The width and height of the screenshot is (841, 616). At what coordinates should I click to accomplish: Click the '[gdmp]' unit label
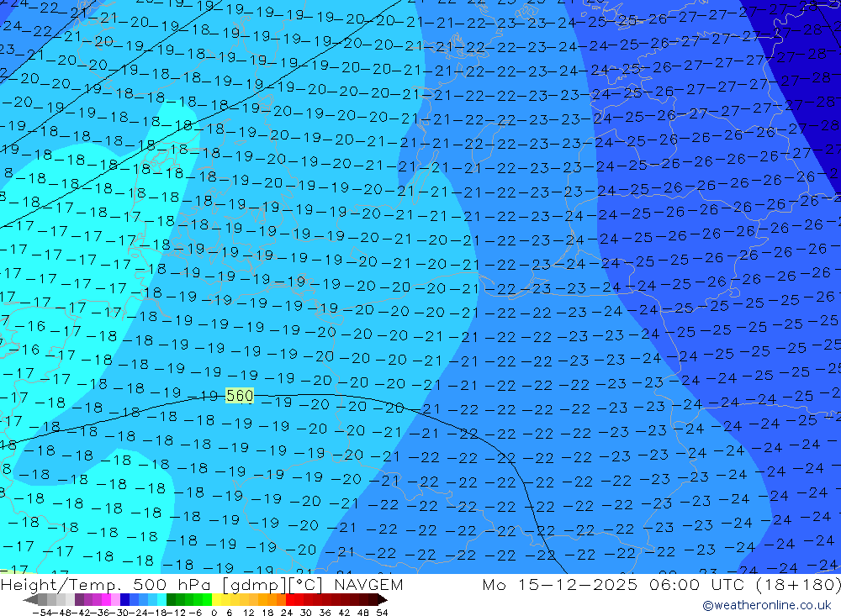[x=256, y=584]
